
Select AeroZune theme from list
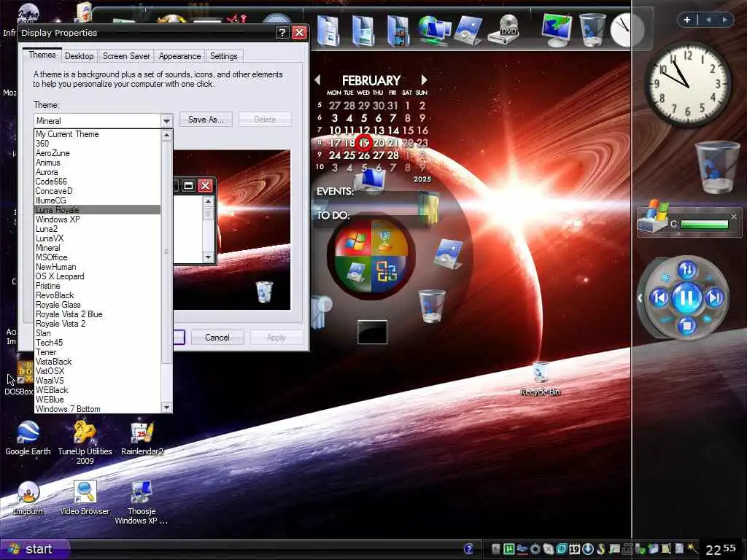pos(97,153)
